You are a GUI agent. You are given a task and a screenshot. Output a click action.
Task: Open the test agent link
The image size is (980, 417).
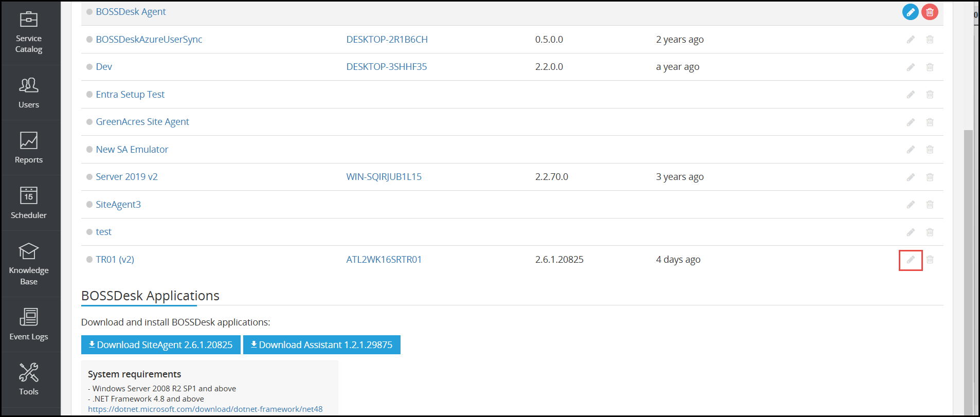coord(103,232)
